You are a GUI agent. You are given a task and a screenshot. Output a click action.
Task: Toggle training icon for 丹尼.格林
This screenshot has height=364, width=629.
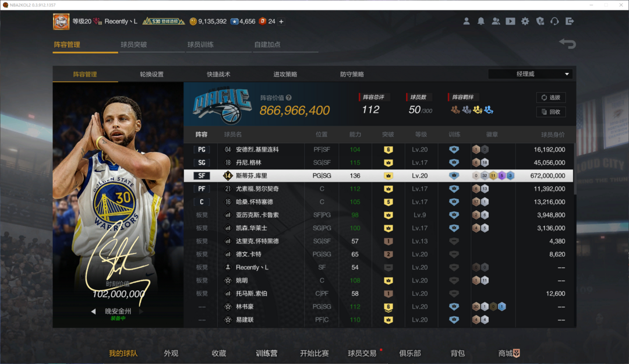point(454,162)
